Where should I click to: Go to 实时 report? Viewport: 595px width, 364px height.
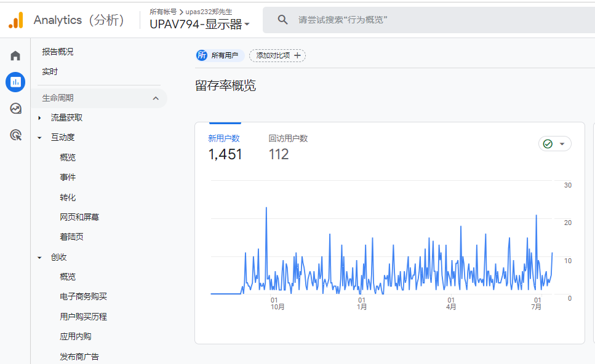pyautogui.click(x=50, y=72)
